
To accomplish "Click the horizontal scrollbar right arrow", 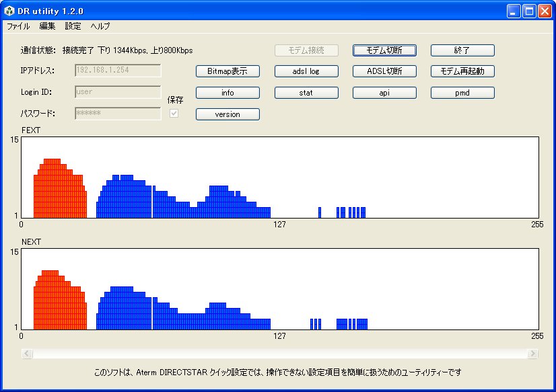I will pyautogui.click(x=532, y=354).
